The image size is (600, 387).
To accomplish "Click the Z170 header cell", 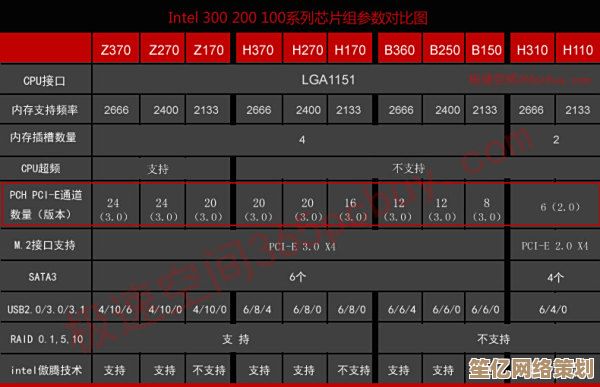I will [x=208, y=49].
